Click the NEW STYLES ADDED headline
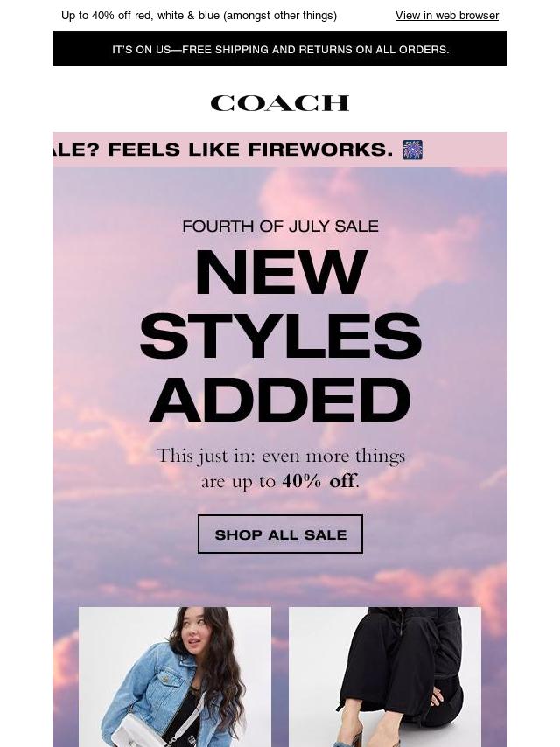The height and width of the screenshot is (747, 560). (280, 335)
